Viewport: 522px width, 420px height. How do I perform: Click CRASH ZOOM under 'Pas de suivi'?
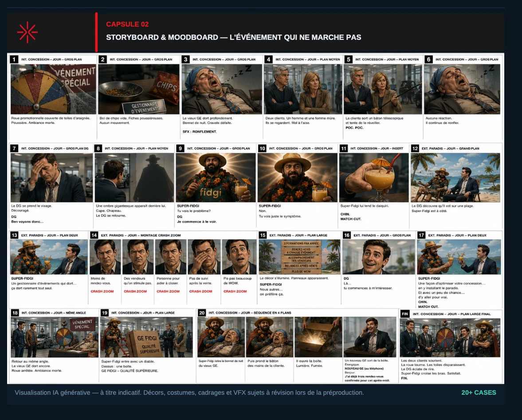(x=201, y=292)
